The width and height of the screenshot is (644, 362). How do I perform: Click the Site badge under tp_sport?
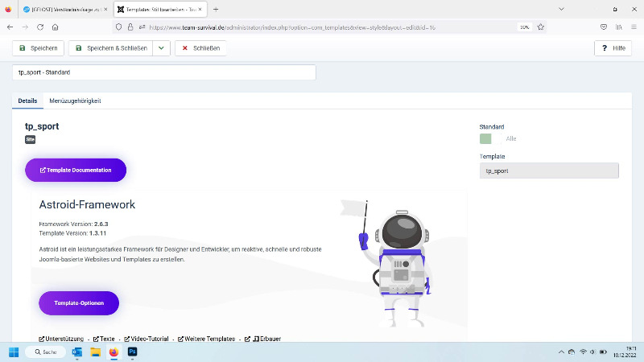(30, 139)
